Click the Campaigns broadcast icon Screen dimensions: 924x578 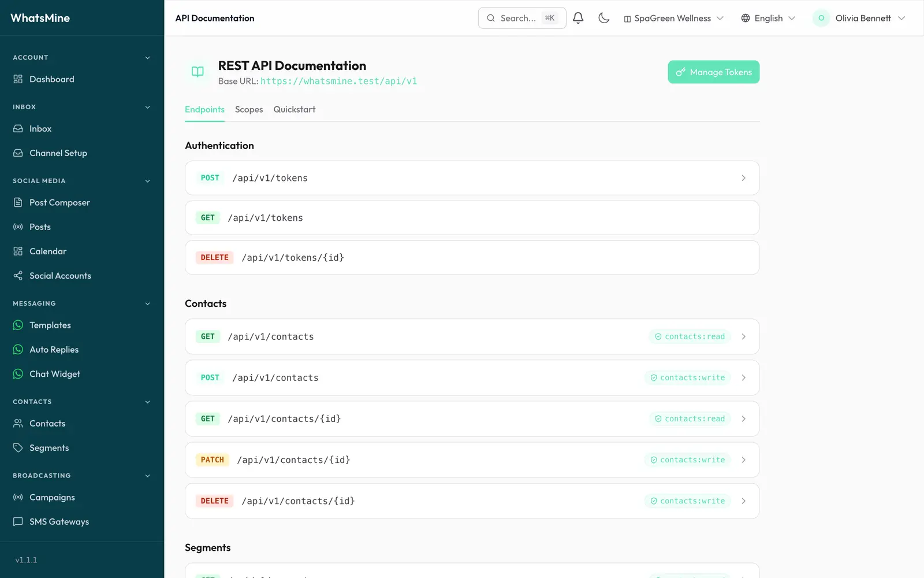18,498
